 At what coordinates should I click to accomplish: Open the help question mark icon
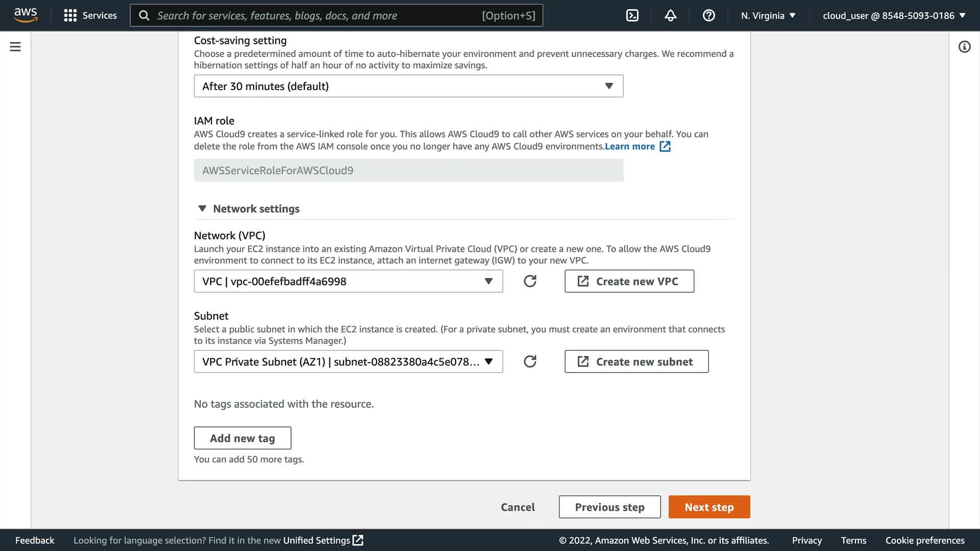click(x=708, y=15)
